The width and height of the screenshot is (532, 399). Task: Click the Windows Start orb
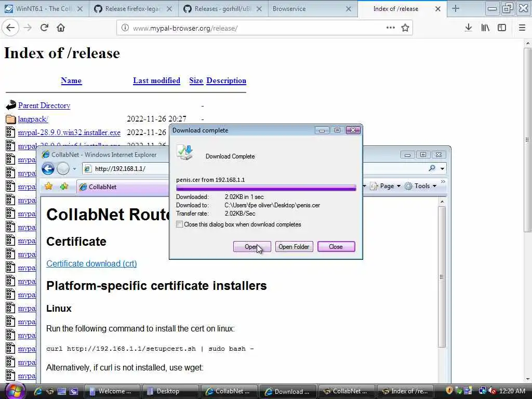click(x=14, y=391)
